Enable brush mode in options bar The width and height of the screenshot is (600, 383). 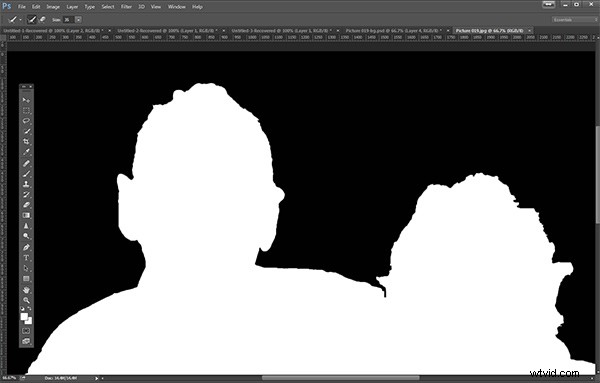(32, 19)
